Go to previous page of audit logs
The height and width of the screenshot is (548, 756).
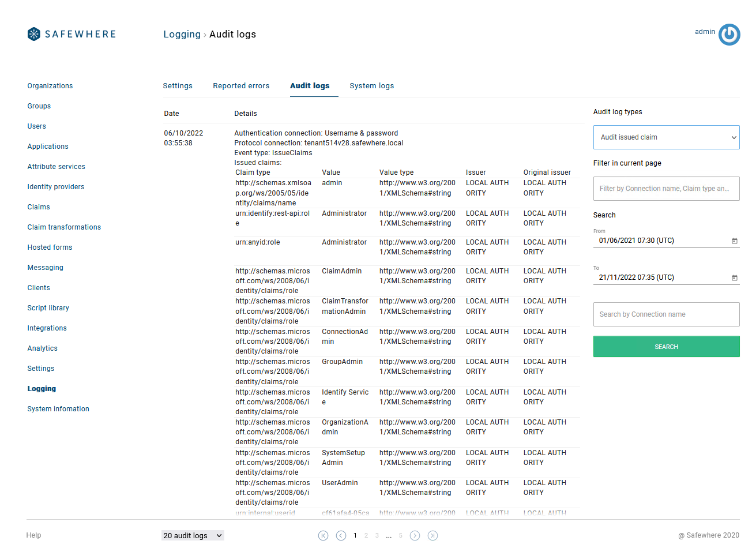click(341, 536)
